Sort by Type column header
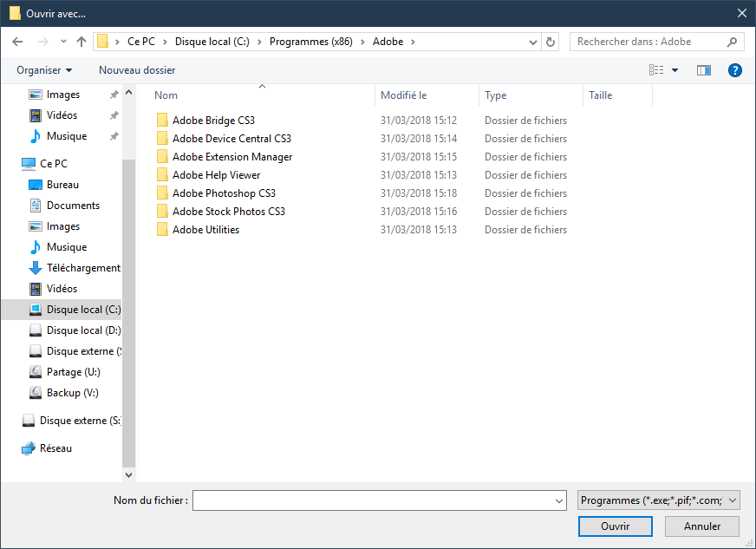The width and height of the screenshot is (756, 549). point(496,95)
